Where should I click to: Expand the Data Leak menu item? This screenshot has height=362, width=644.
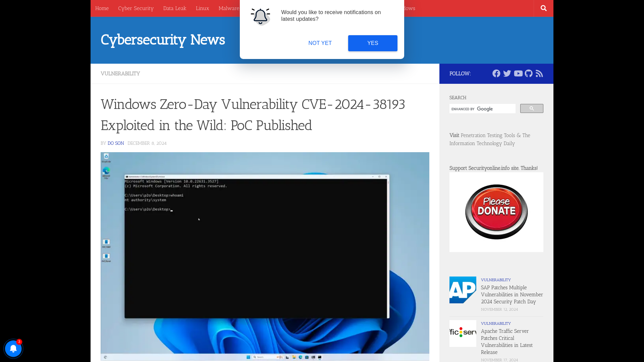(175, 8)
